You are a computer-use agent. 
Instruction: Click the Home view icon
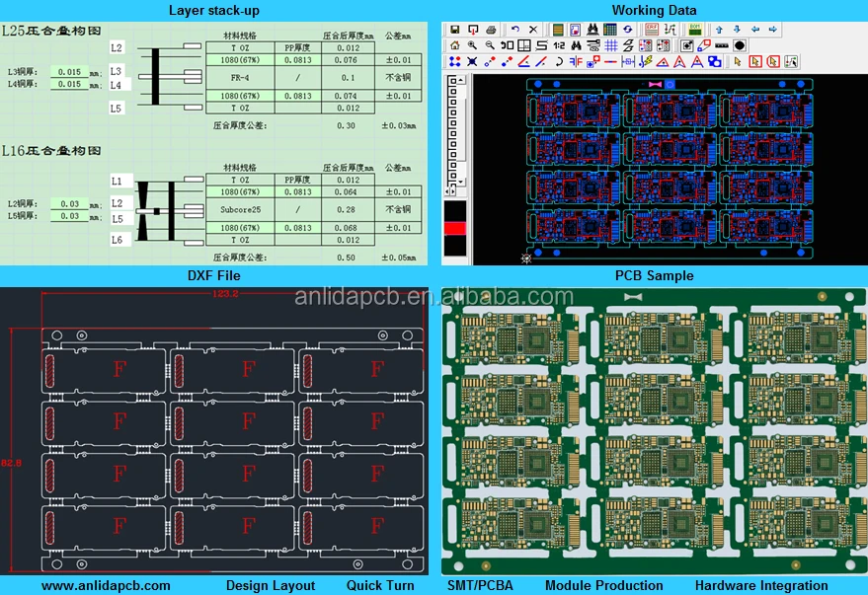(x=454, y=43)
